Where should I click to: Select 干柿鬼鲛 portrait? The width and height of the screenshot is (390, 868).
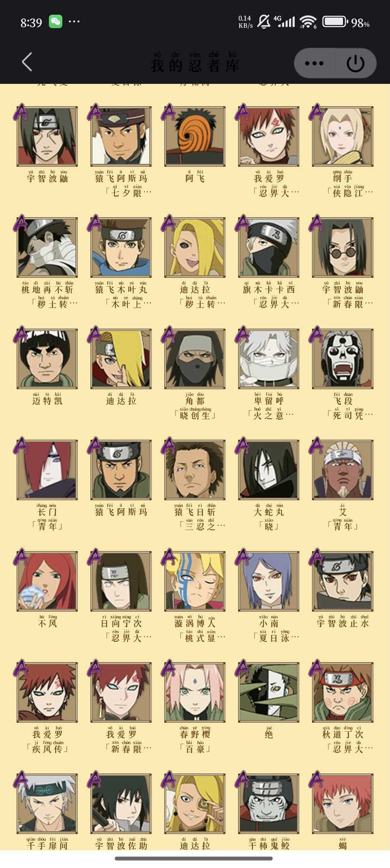pos(269,804)
